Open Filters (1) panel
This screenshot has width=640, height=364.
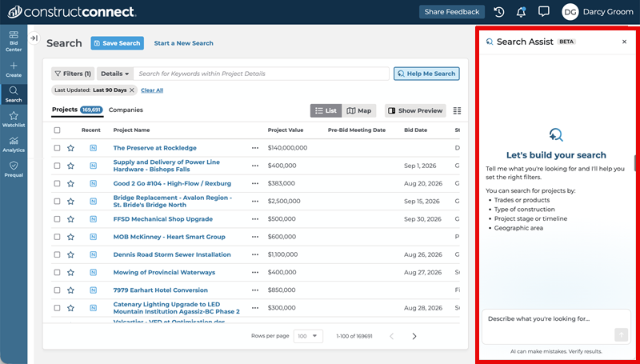click(x=73, y=74)
